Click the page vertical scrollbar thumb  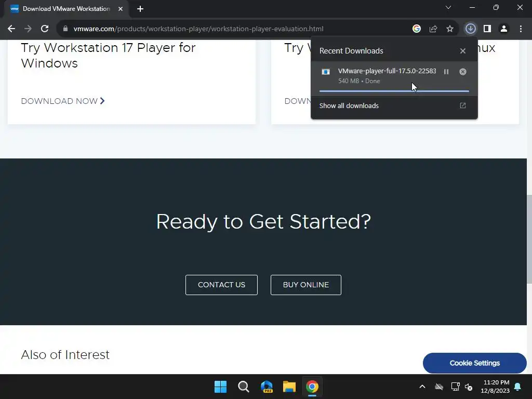[529, 239]
